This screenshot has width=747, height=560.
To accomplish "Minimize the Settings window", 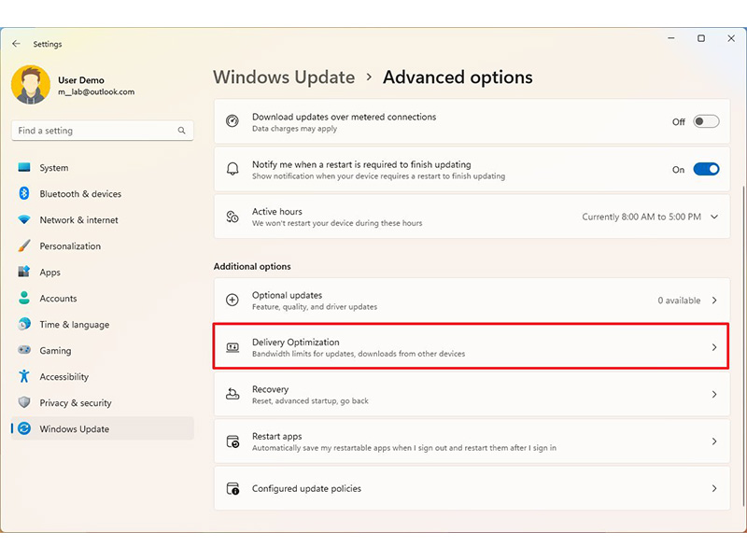I will [671, 38].
